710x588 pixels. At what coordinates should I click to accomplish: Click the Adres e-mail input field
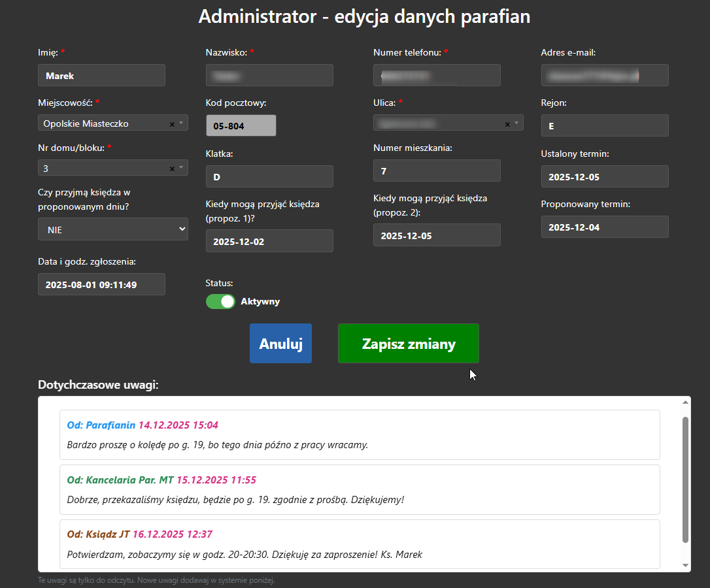[x=604, y=75]
